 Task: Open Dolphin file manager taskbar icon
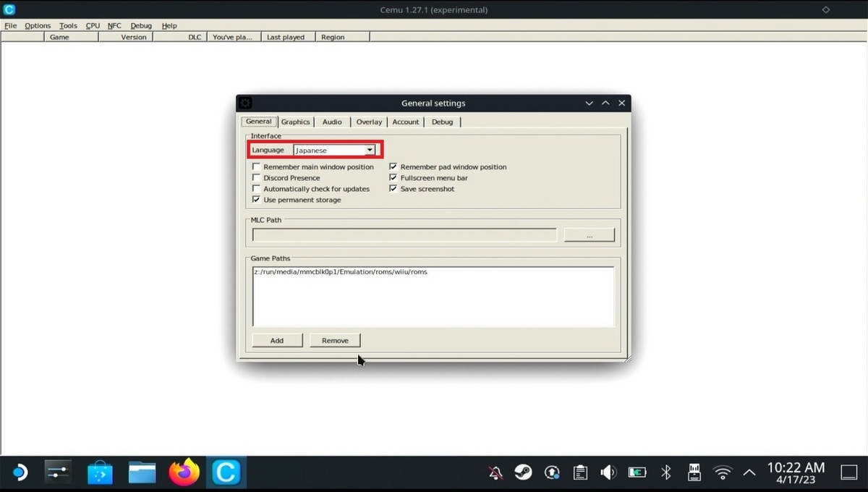[x=142, y=473]
